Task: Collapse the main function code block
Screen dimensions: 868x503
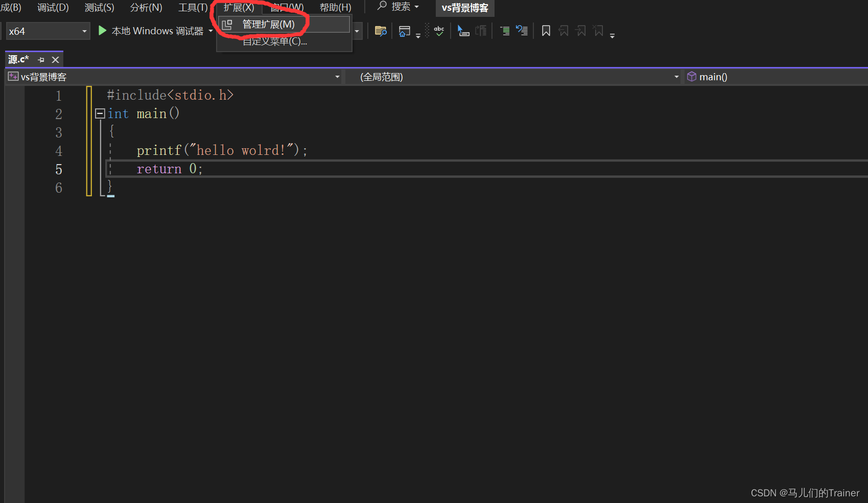Action: click(100, 113)
